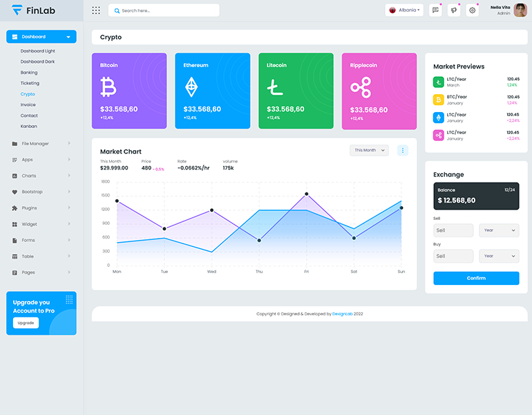The width and height of the screenshot is (532, 415).
Task: Click the Confirm exchange button
Action: 476,278
